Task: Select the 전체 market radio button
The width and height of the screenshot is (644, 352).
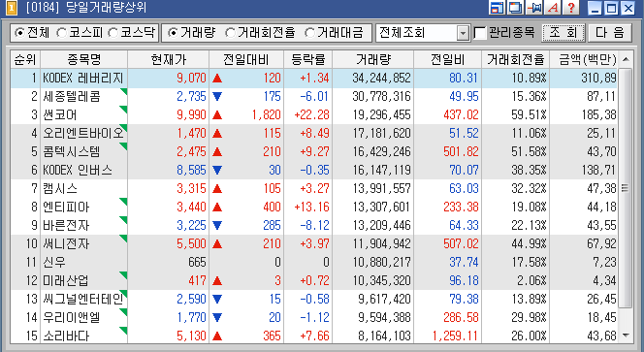Action: [18, 33]
